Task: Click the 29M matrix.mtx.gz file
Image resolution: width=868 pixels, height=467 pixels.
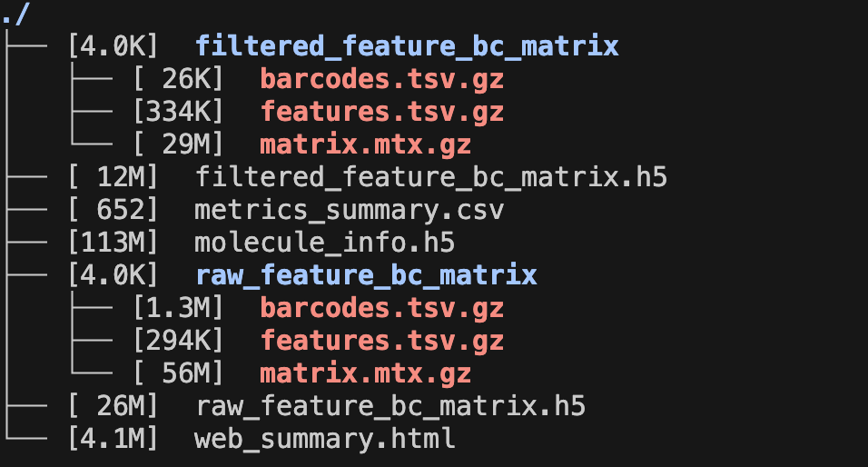Action: coord(365,144)
